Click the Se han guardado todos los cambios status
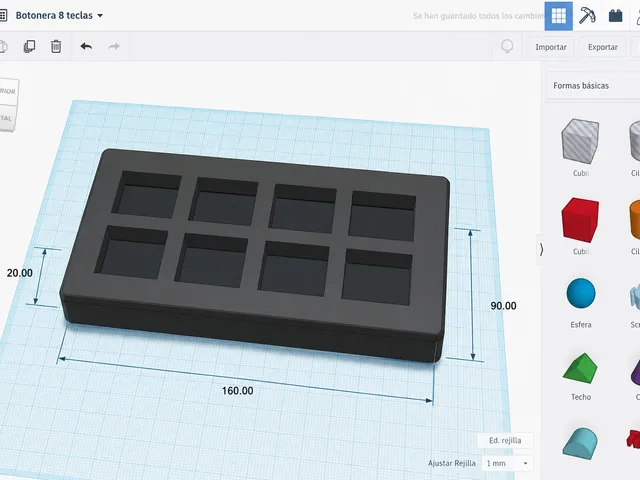 pos(478,16)
